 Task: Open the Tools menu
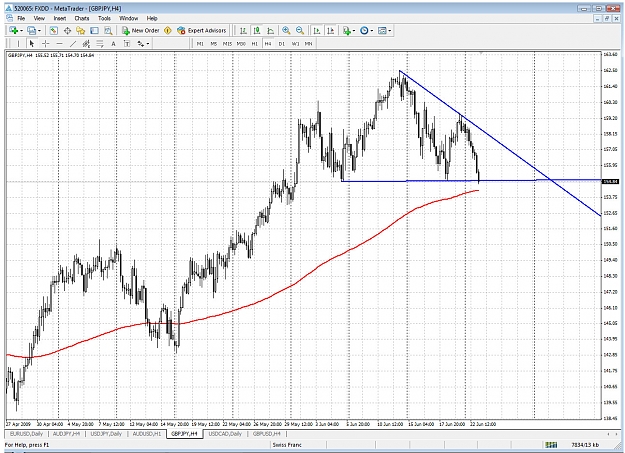pyautogui.click(x=104, y=18)
